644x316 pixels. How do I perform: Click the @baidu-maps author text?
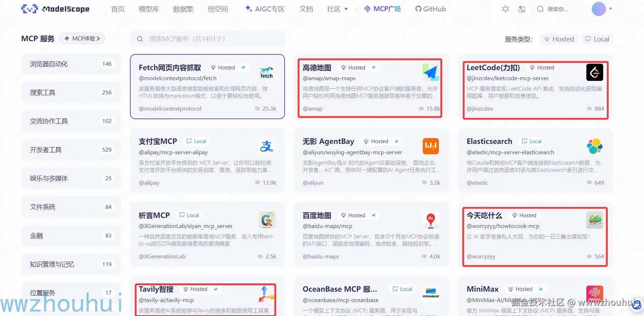(321, 256)
